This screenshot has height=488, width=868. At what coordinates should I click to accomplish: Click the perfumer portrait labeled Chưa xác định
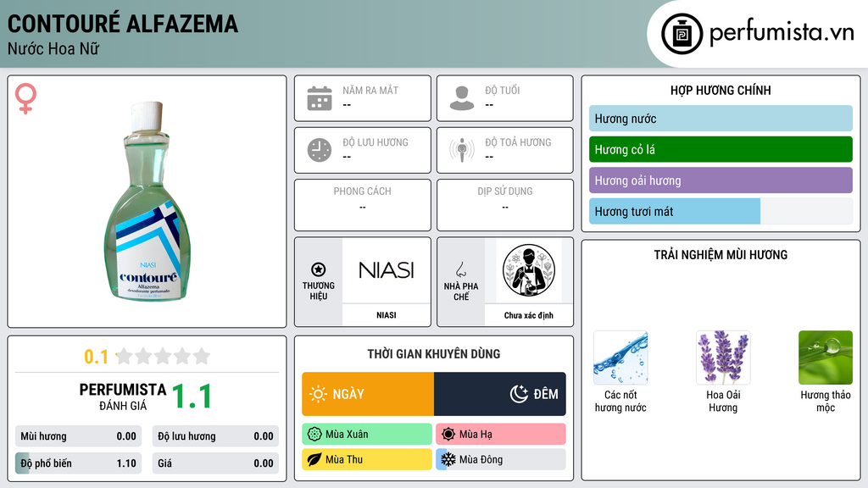pos(529,270)
